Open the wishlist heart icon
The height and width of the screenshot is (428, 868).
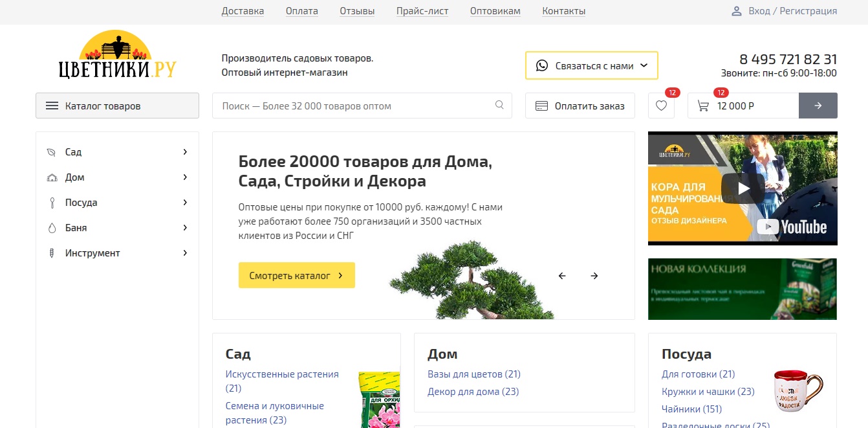(x=661, y=106)
